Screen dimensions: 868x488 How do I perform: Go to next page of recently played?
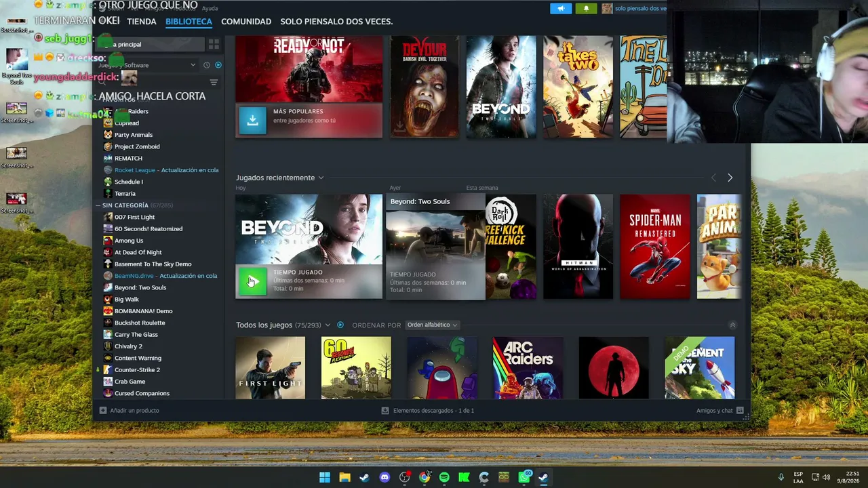point(730,178)
